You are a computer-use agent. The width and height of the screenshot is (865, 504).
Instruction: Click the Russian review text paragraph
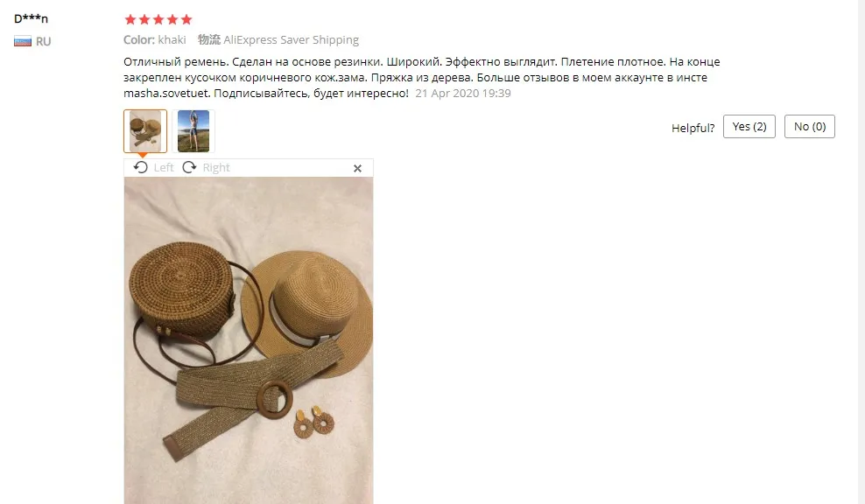421,77
